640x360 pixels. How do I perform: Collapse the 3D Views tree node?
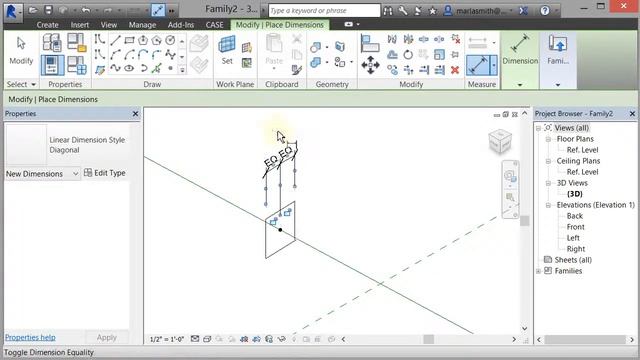549,183
